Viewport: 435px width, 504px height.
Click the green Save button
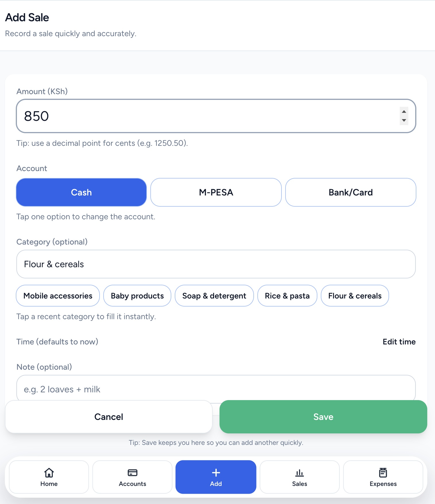(323, 417)
